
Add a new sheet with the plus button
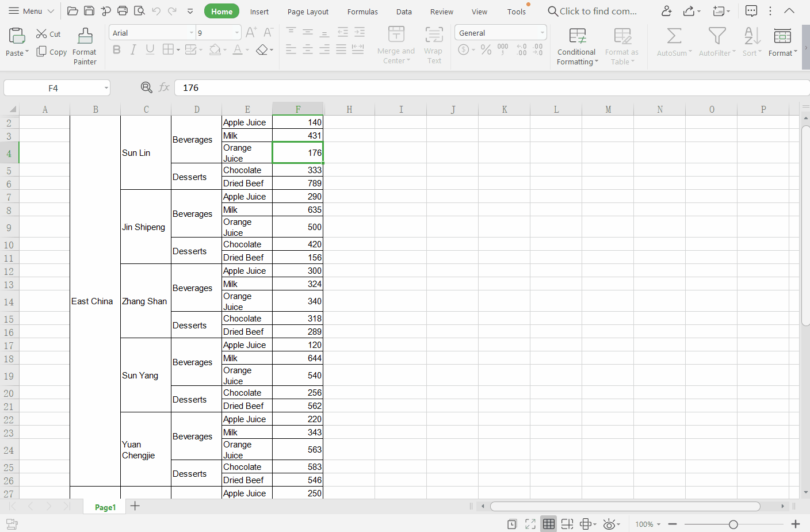pos(135,506)
